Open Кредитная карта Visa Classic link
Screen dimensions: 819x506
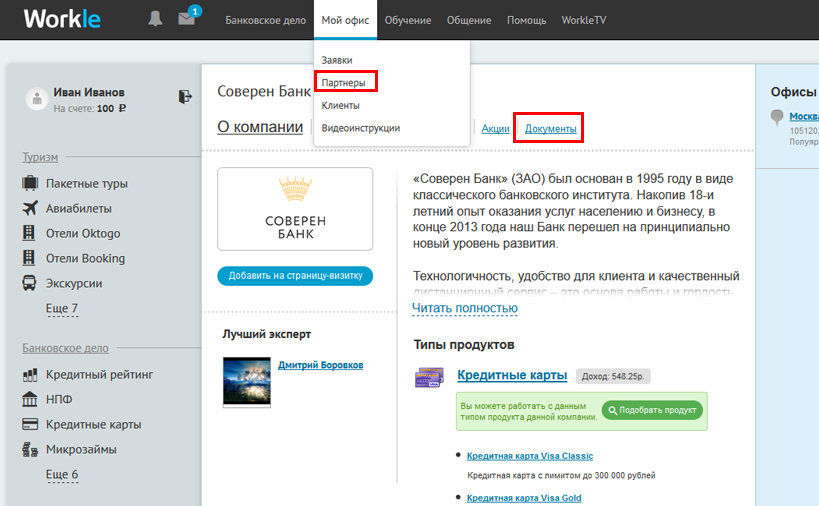pyautogui.click(x=530, y=456)
